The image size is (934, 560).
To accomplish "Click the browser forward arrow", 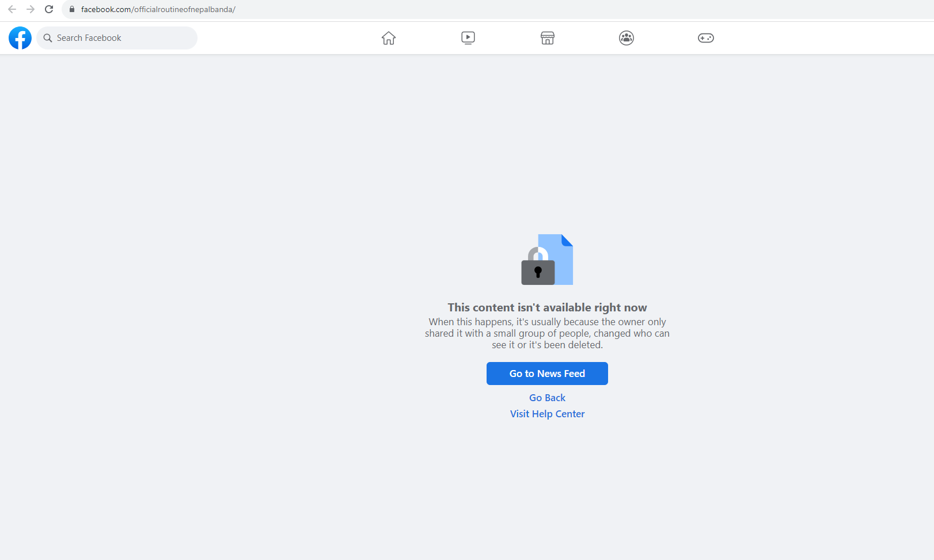I will [x=31, y=9].
